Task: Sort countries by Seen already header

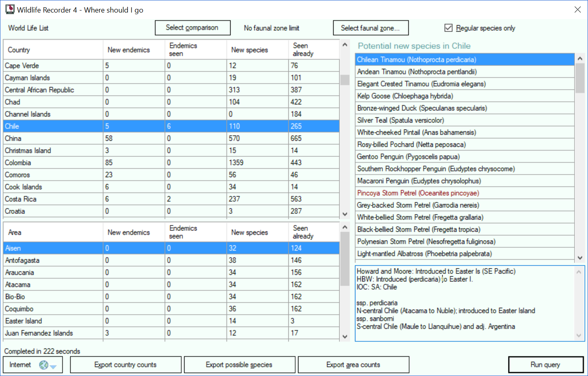Action: (314, 50)
